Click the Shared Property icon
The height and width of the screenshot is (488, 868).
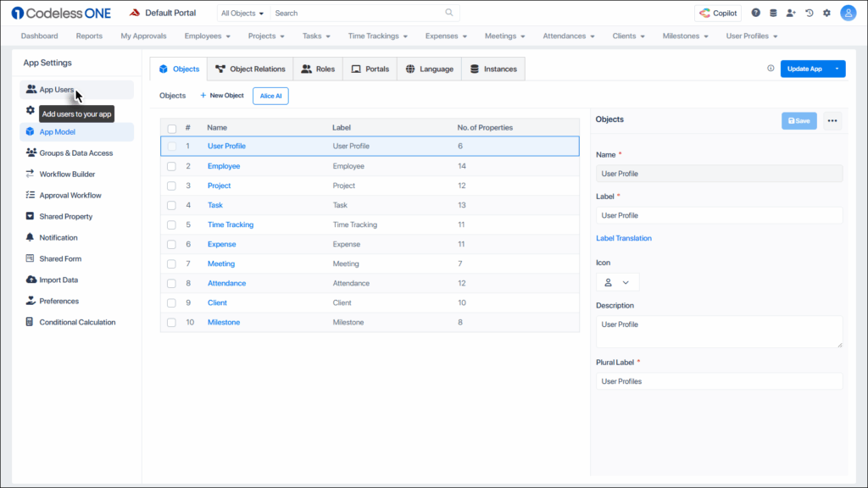[30, 216]
